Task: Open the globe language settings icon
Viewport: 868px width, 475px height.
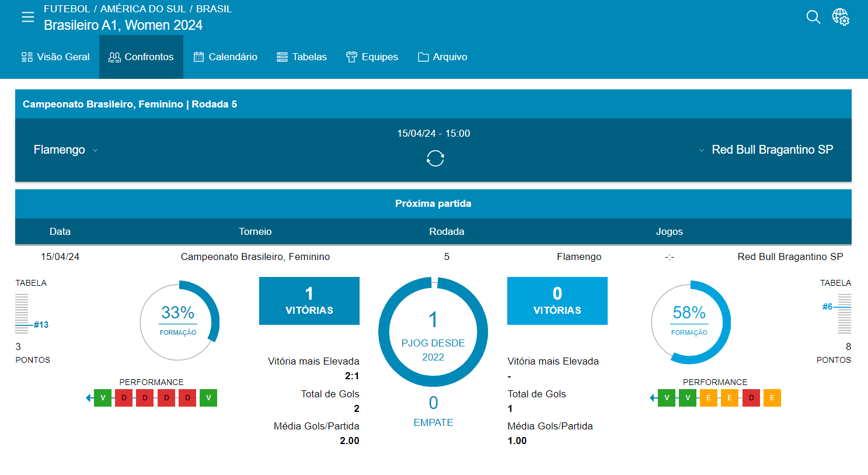Action: (x=841, y=17)
